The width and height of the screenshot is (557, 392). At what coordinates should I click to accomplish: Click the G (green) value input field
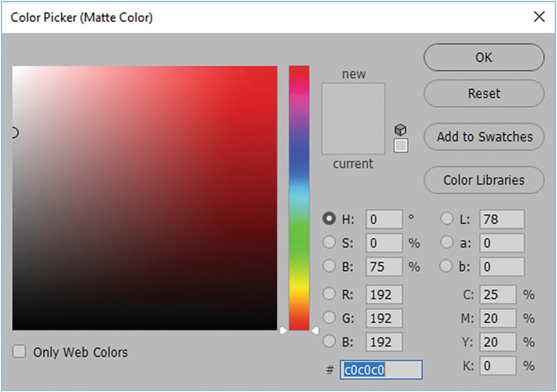point(384,318)
